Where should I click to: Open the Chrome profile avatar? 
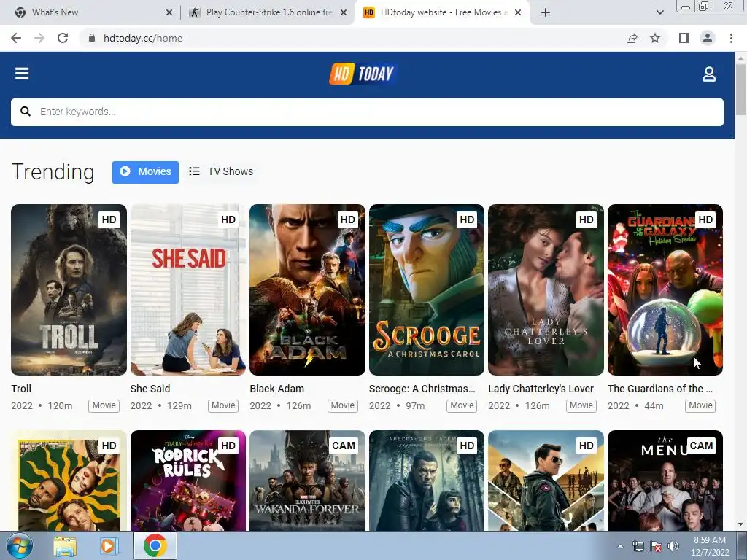[x=708, y=38]
